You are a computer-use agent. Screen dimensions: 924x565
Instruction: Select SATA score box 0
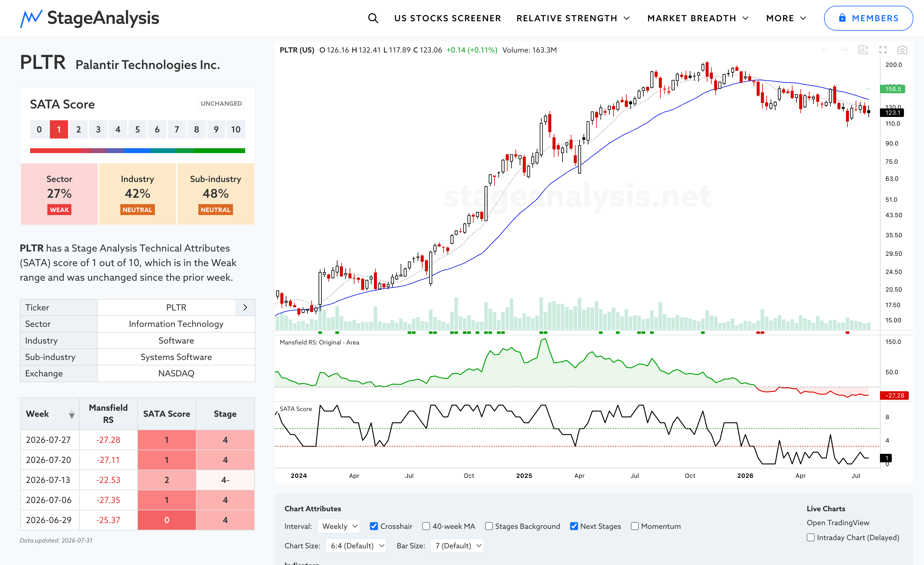coord(39,129)
